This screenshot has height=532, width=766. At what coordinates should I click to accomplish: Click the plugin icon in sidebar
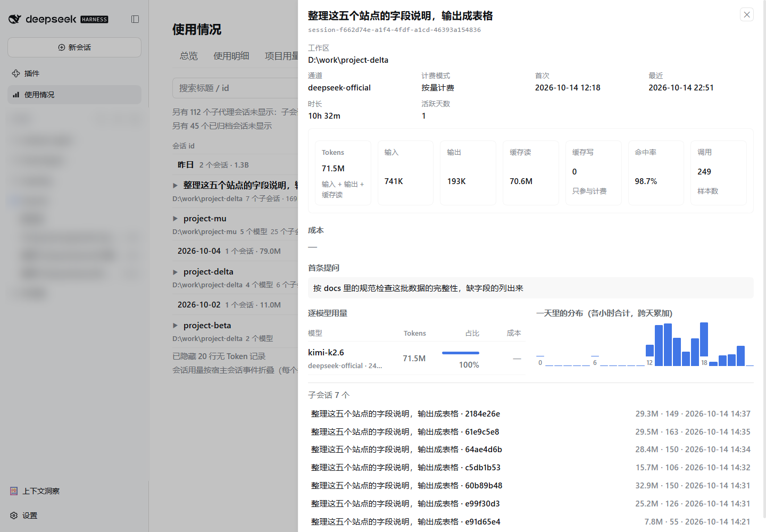pyautogui.click(x=16, y=73)
